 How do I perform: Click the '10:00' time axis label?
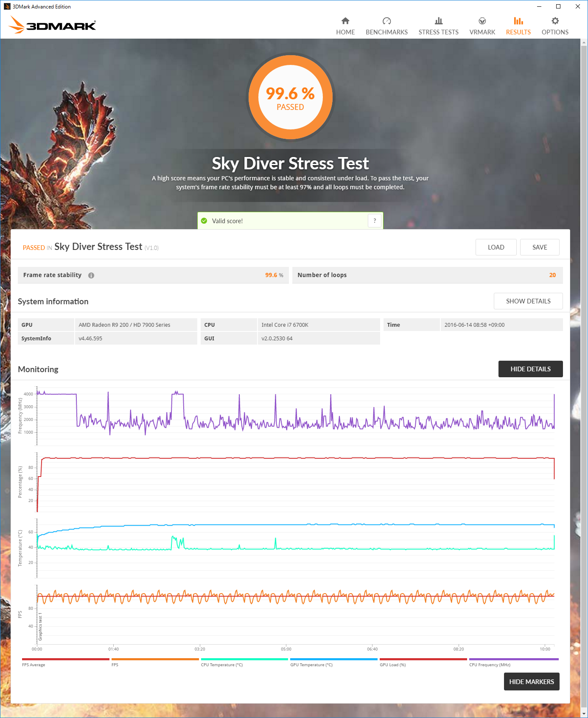coord(545,649)
